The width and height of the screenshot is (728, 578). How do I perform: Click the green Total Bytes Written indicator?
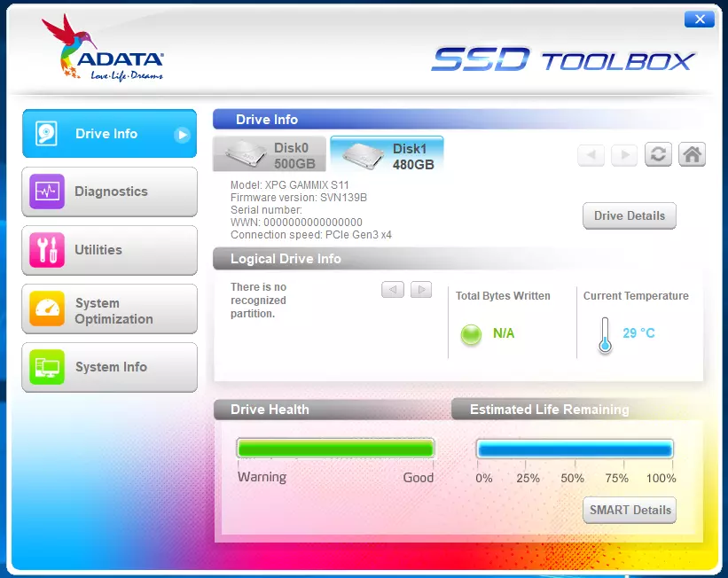click(471, 334)
